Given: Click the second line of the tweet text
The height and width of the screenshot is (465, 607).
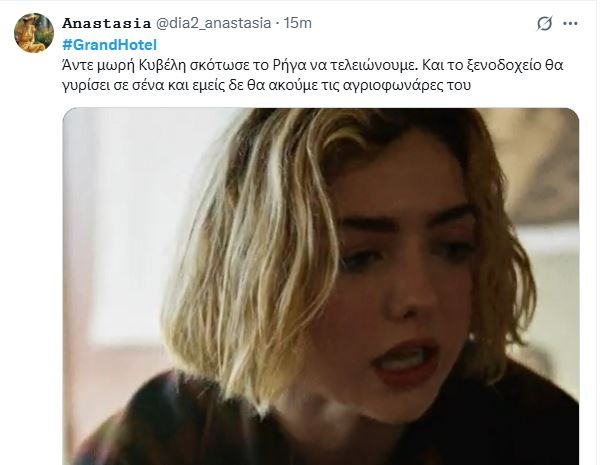Looking at the screenshot, I should point(266,85).
